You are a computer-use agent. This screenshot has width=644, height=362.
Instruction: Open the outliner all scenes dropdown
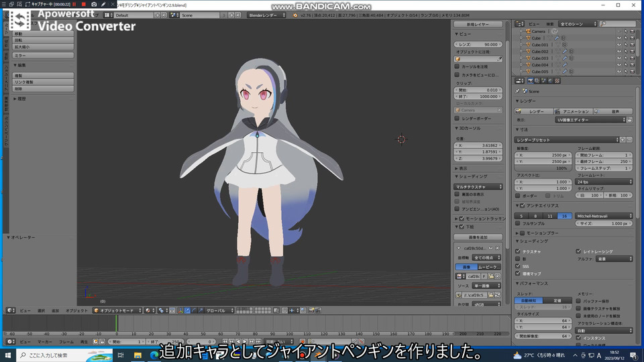point(578,24)
